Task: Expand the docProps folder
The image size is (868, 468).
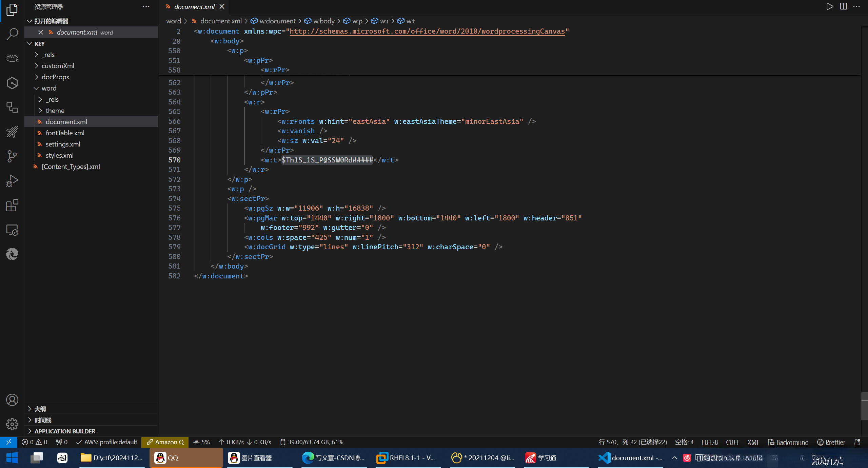Action: [55, 77]
